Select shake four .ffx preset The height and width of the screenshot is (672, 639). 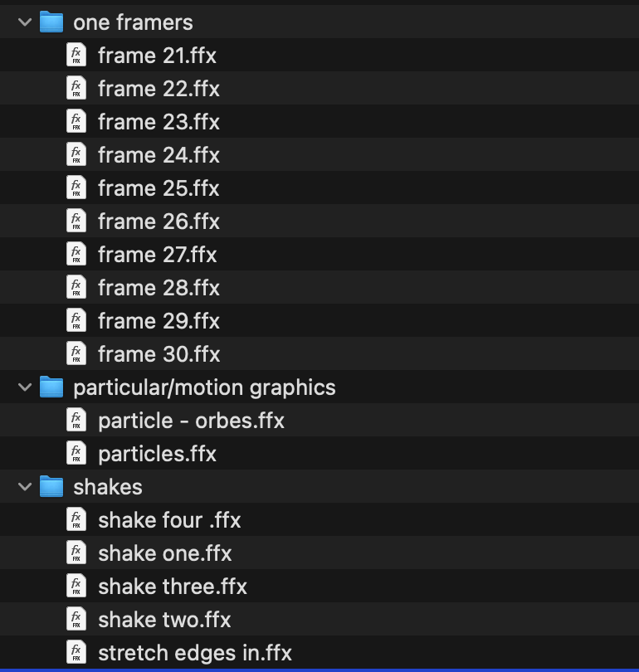click(169, 520)
